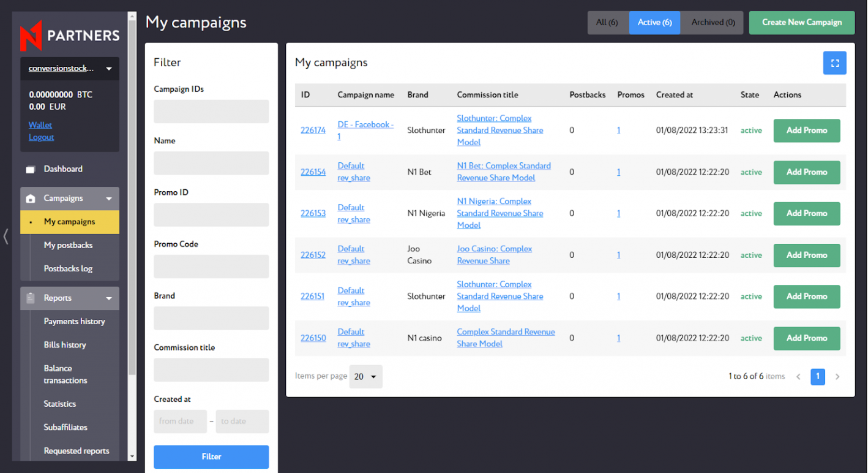
Task: Collapse the sidebar with left chevron handle
Action: point(6,236)
